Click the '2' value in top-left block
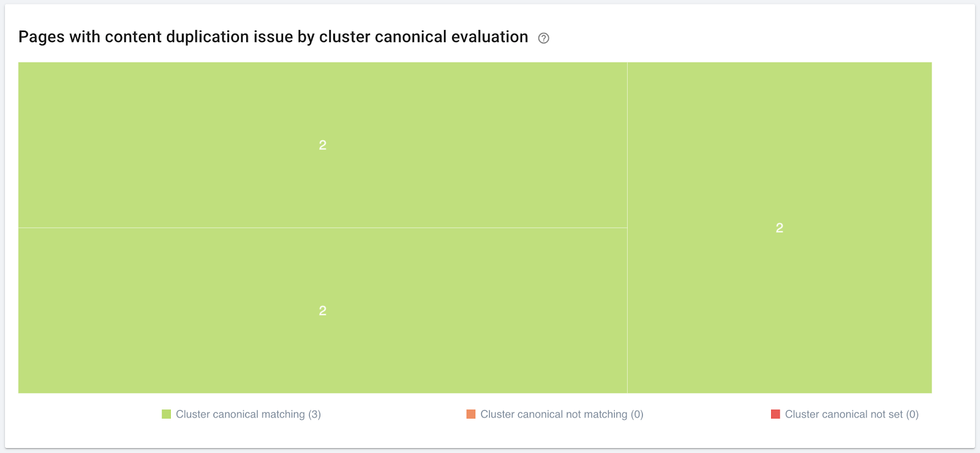The image size is (980, 453). tap(323, 145)
